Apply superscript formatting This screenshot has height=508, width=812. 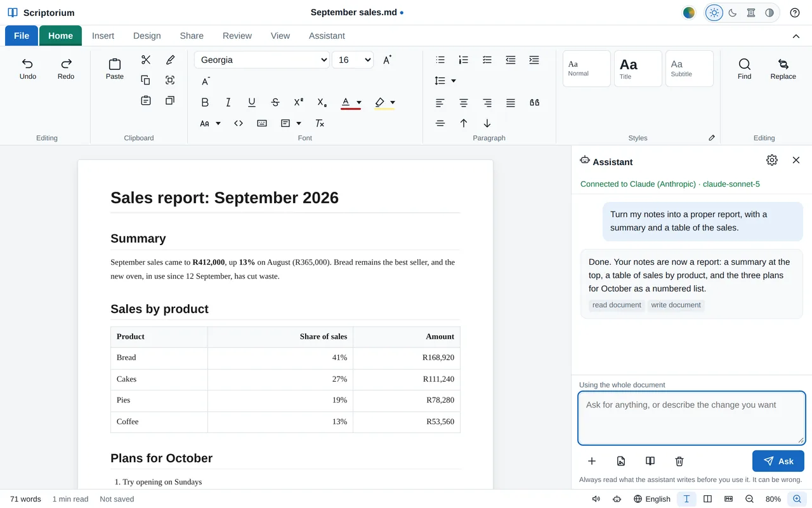click(299, 102)
